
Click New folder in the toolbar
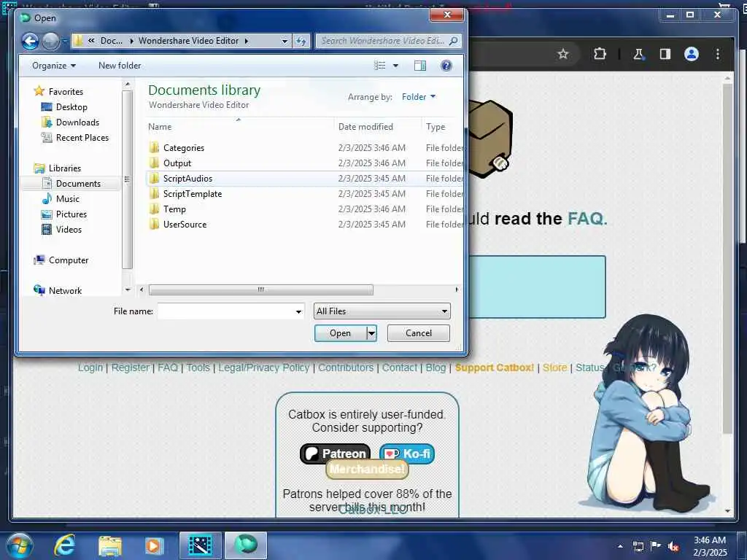tap(120, 66)
